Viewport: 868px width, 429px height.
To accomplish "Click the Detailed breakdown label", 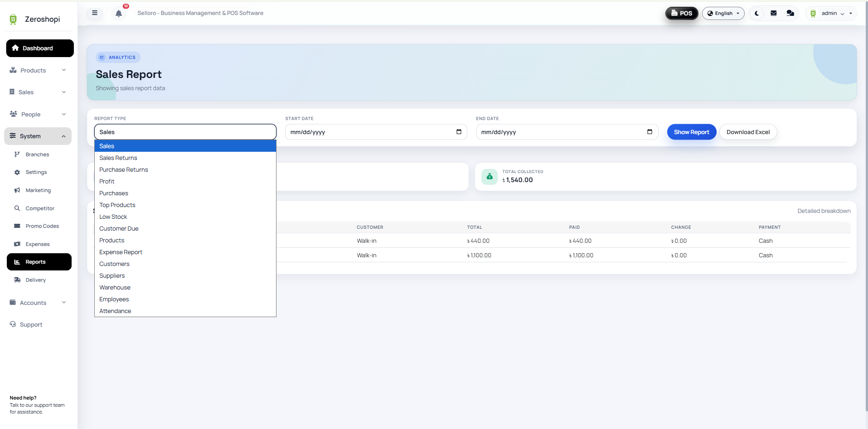I will (824, 211).
